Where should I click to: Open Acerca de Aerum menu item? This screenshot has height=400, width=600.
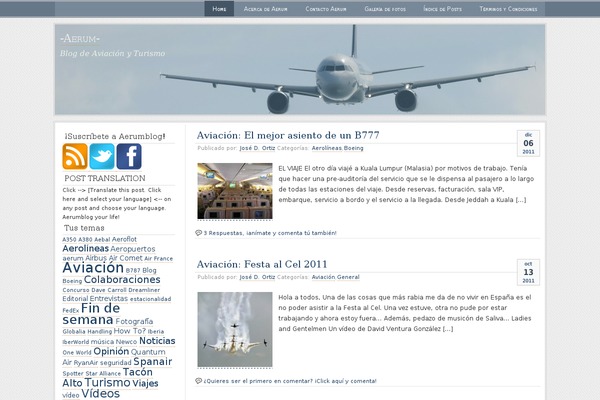coord(266,9)
